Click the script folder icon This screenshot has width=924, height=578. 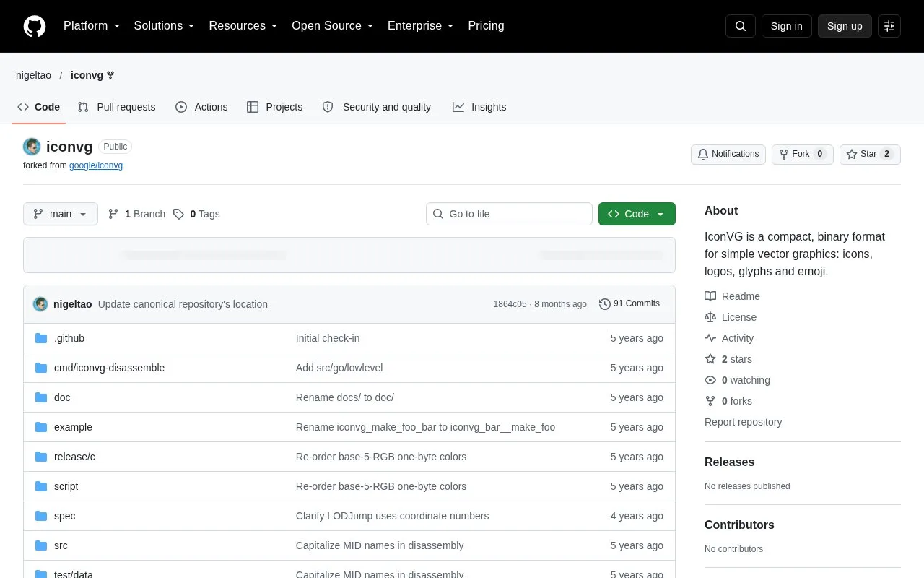41,486
